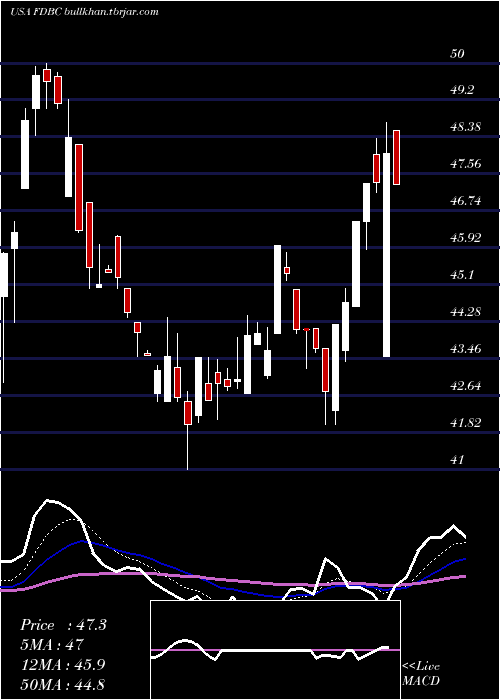Click the last red candlestick on the right
Image resolution: width=500 pixels, height=700 pixels.
pyautogui.click(x=396, y=157)
